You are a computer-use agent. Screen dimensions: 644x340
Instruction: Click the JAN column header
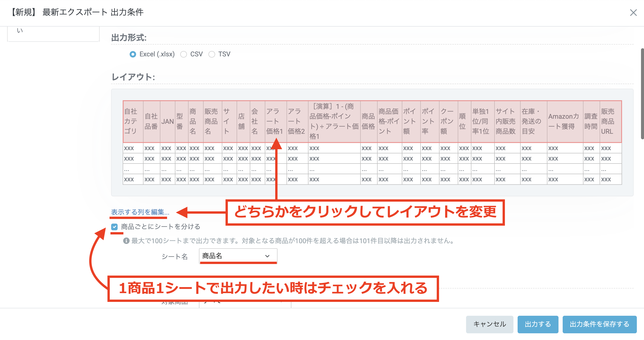coord(167,121)
